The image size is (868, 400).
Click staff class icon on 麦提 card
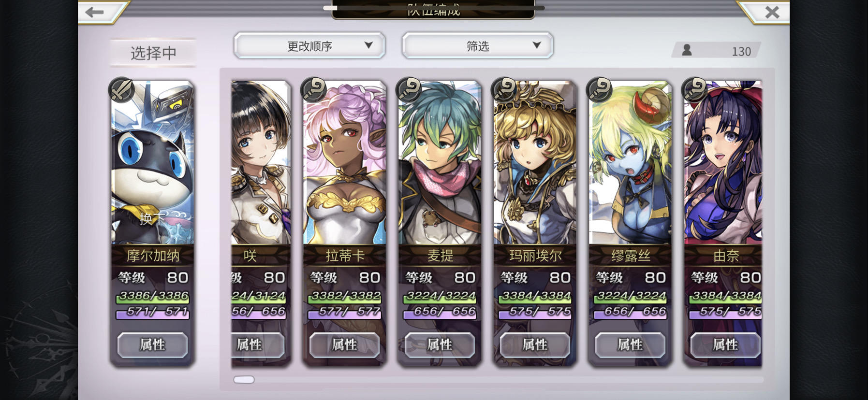pos(409,90)
